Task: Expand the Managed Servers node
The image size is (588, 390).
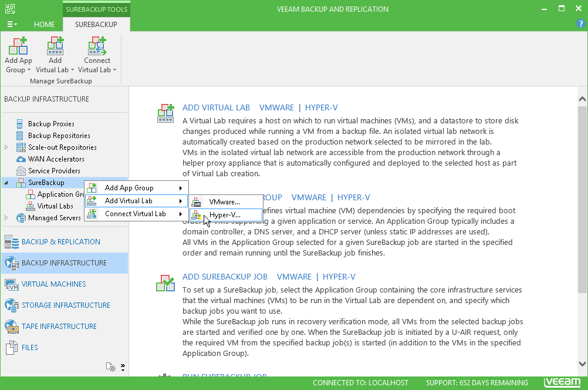Action: pos(6,218)
